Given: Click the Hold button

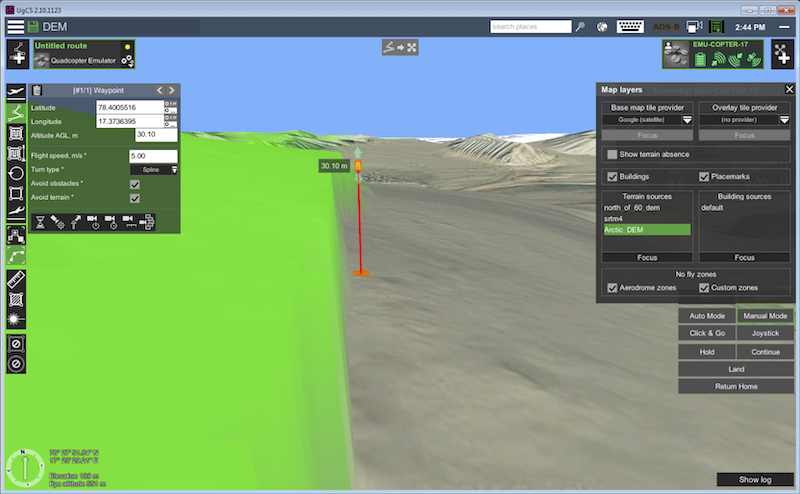Looking at the screenshot, I should coord(707,352).
